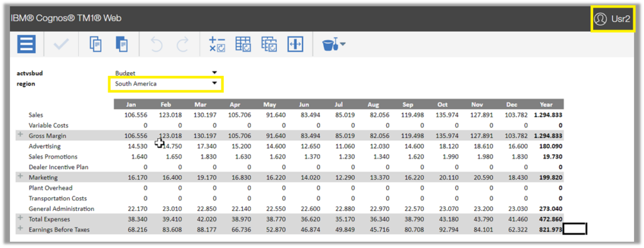The height and width of the screenshot is (248, 644).
Task: Click the rebuild book stacked grid icon
Action: pyautogui.click(x=269, y=45)
